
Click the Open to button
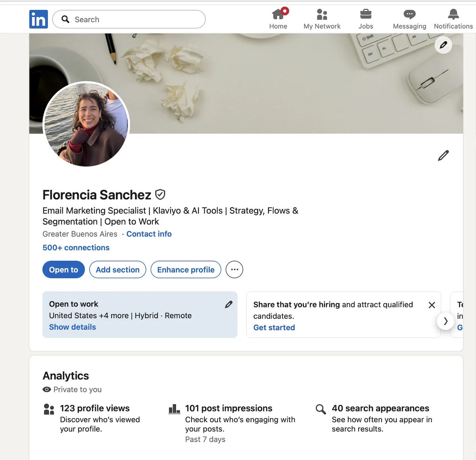point(63,269)
